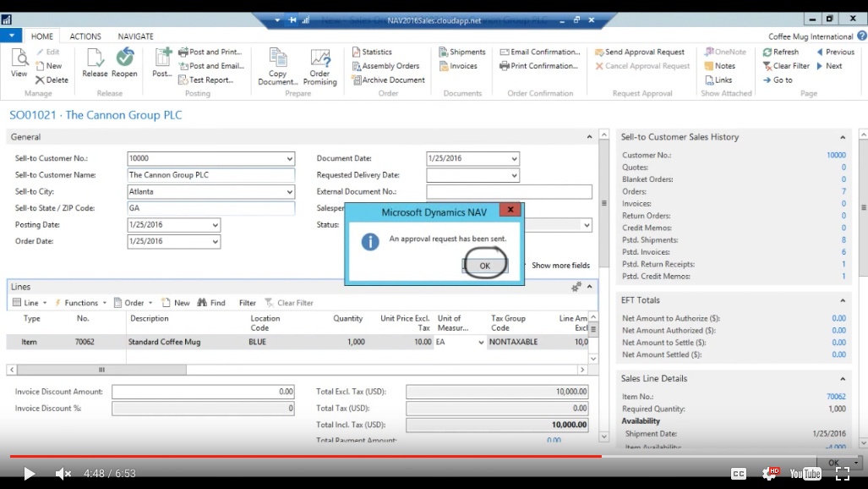
Task: Toggle closed captions on the video
Action: point(738,474)
